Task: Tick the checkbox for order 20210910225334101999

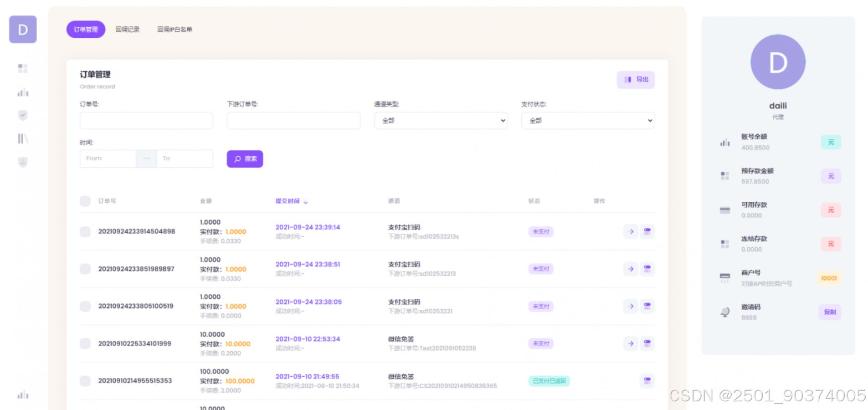Action: click(85, 343)
